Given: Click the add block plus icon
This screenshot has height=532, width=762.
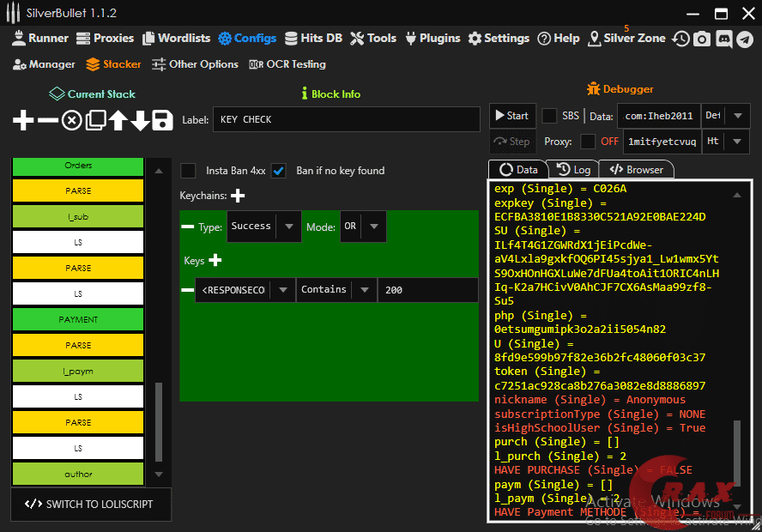Looking at the screenshot, I should click(23, 120).
